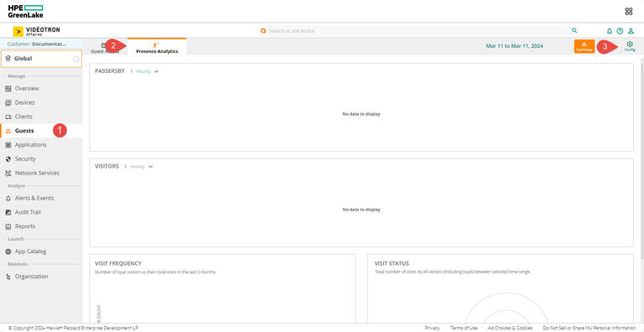Screen dimensions: 644x332
Task: Click the Security shield icon
Action: point(8,159)
